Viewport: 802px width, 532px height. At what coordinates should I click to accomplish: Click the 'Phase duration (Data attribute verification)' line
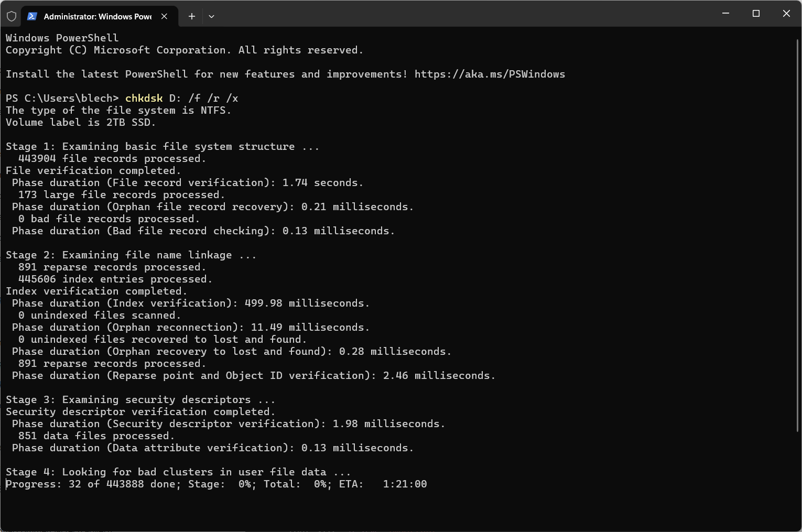pyautogui.click(x=213, y=448)
